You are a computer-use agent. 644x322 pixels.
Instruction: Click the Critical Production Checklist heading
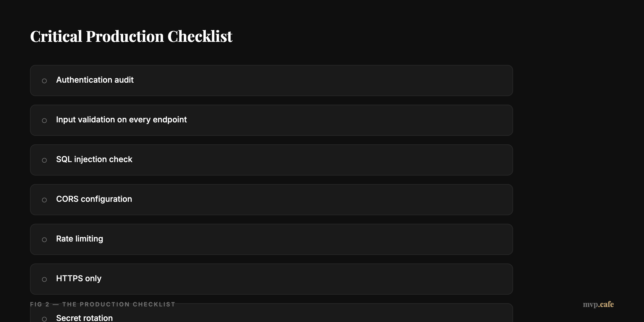click(131, 36)
